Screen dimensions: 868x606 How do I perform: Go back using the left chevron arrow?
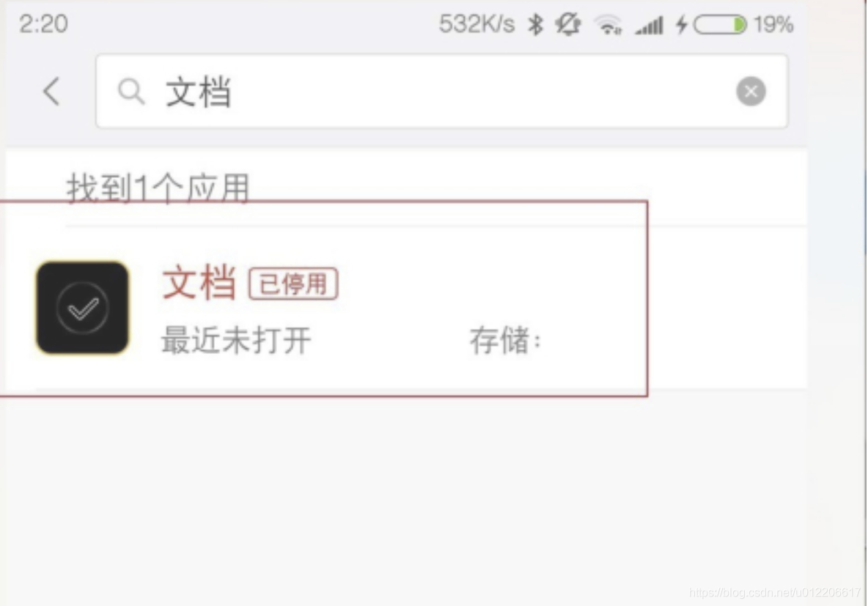(51, 92)
